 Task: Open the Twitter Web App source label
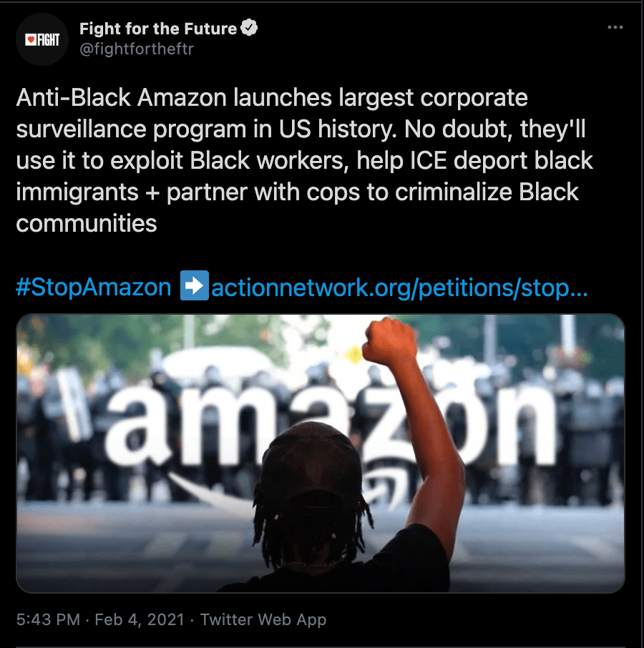pyautogui.click(x=263, y=619)
